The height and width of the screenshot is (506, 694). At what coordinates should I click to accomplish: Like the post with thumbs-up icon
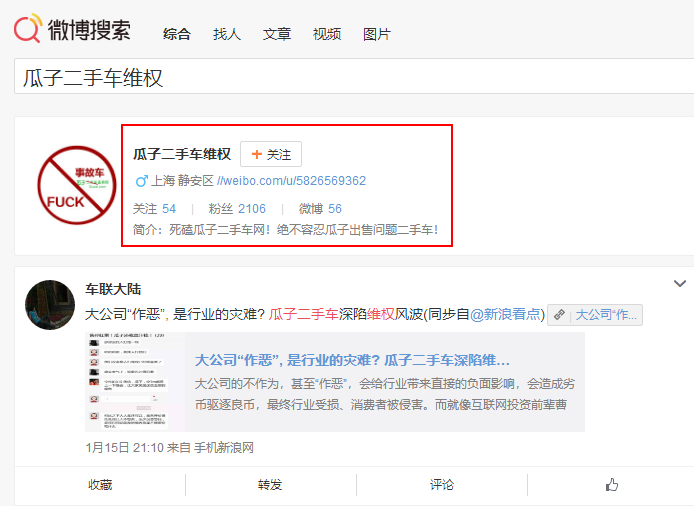612,485
